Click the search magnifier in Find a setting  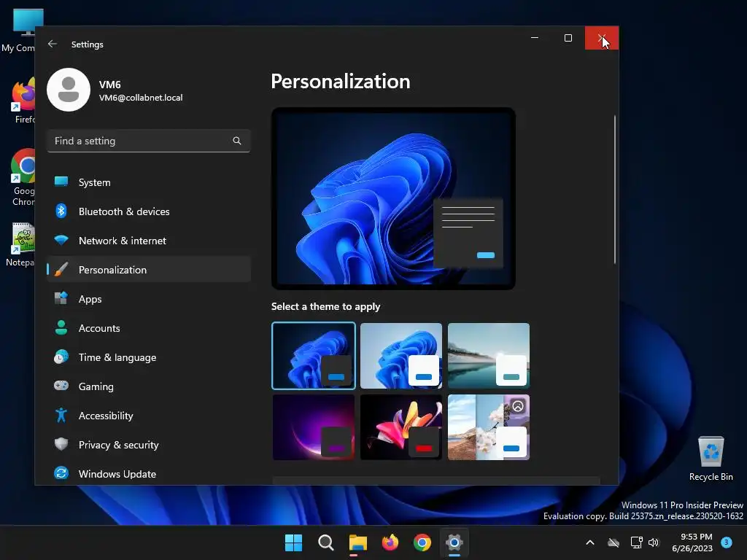coord(237,141)
